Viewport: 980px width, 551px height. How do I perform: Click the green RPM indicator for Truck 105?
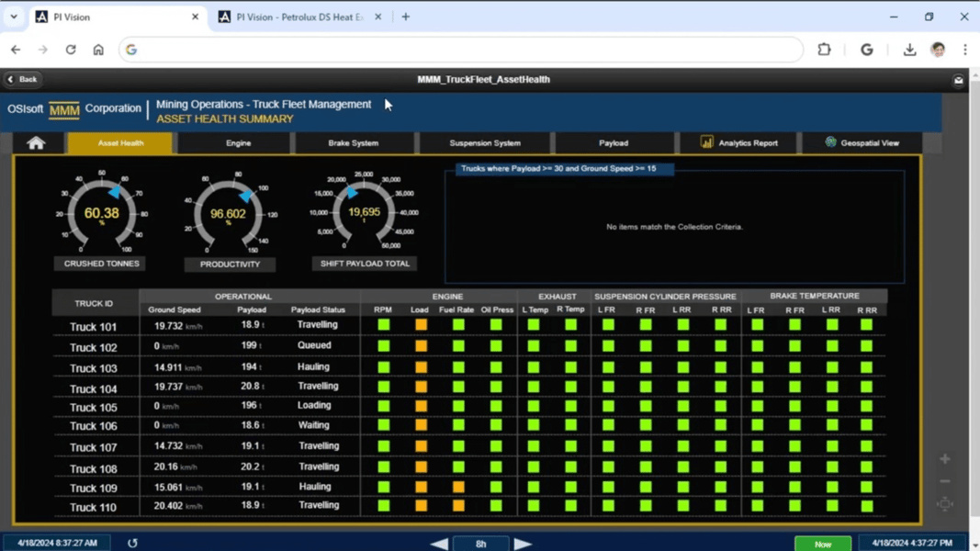383,406
